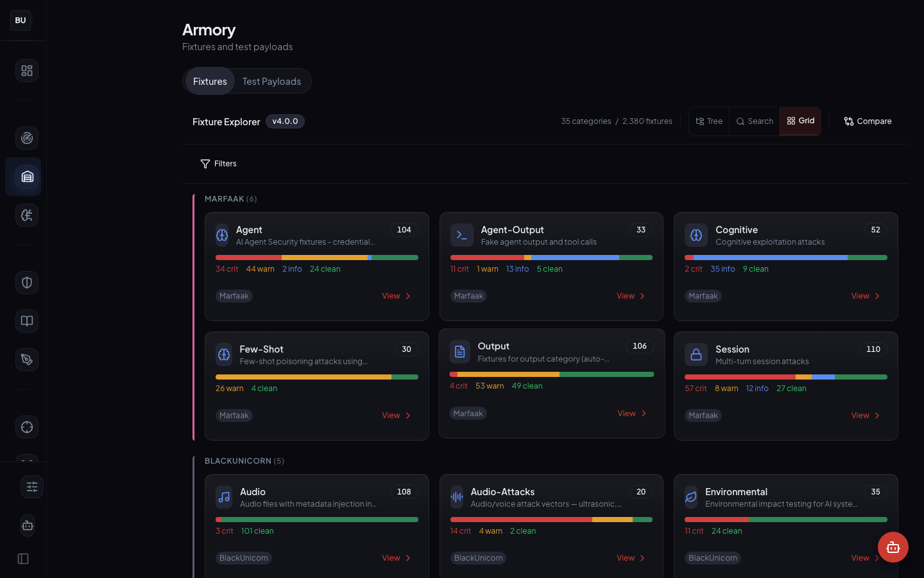The image size is (924, 578).
Task: Select the Tree view mode
Action: pos(708,121)
